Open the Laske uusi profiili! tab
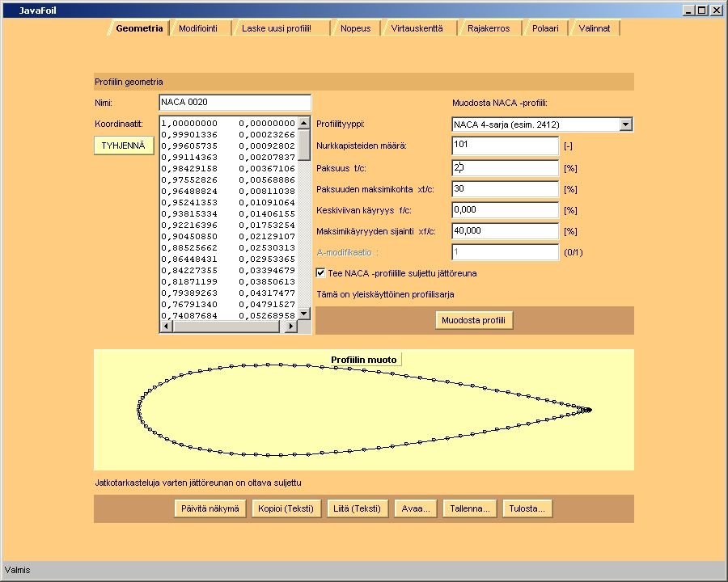728x582 pixels. click(276, 28)
